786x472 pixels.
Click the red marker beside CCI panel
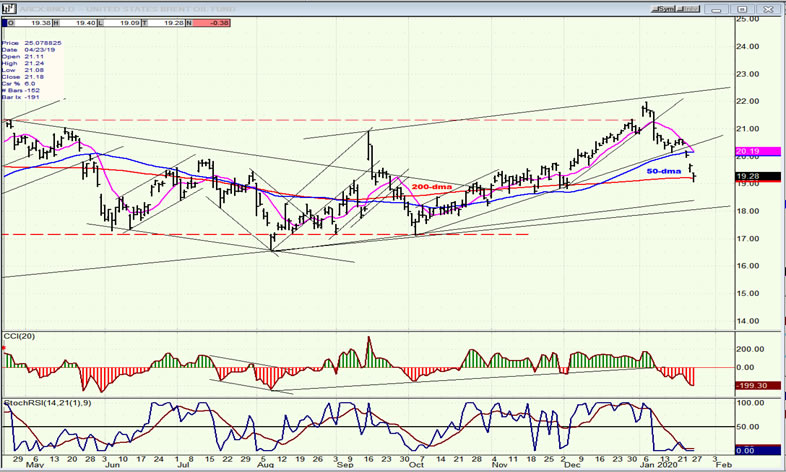[x=4, y=346]
